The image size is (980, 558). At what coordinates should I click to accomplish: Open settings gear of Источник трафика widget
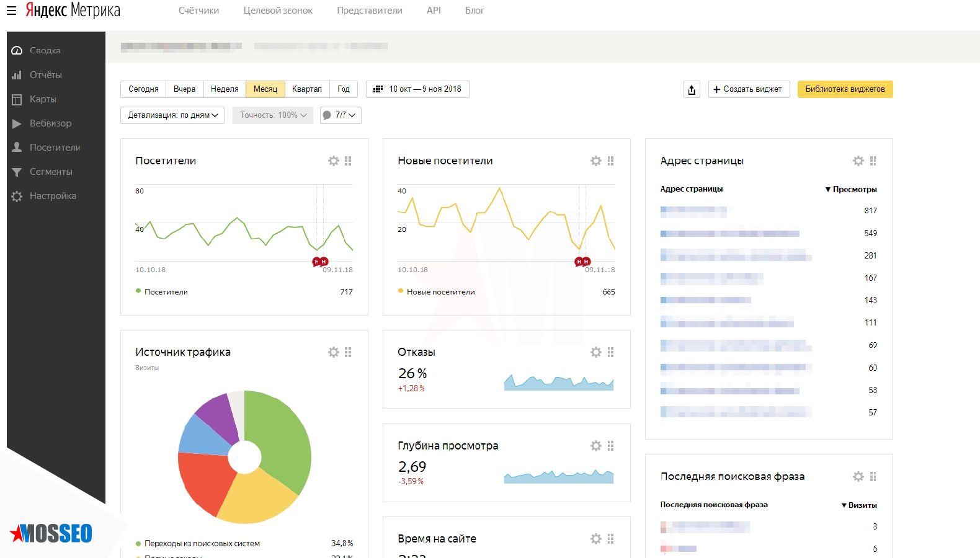coord(334,352)
